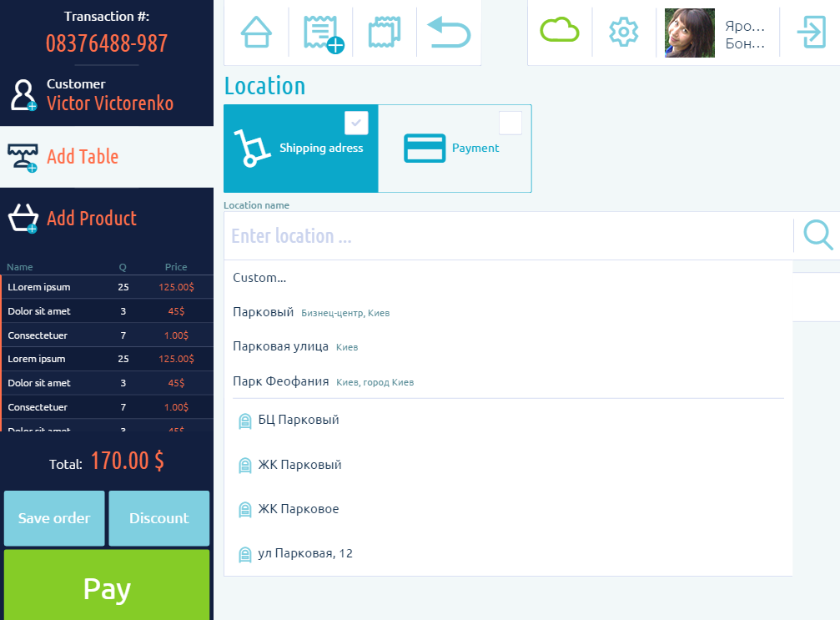Screen dimensions: 840x620
Task: Choose 'Custom...' from location suggestions
Action: click(x=259, y=278)
